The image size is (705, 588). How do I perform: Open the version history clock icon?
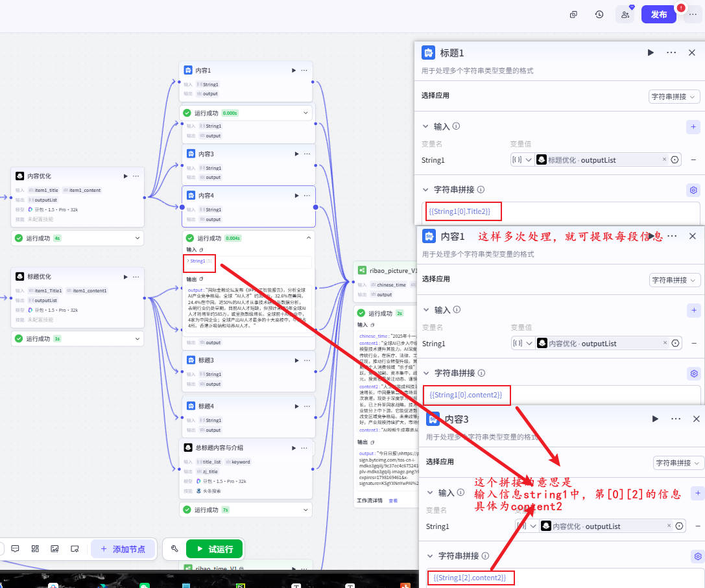(x=599, y=14)
